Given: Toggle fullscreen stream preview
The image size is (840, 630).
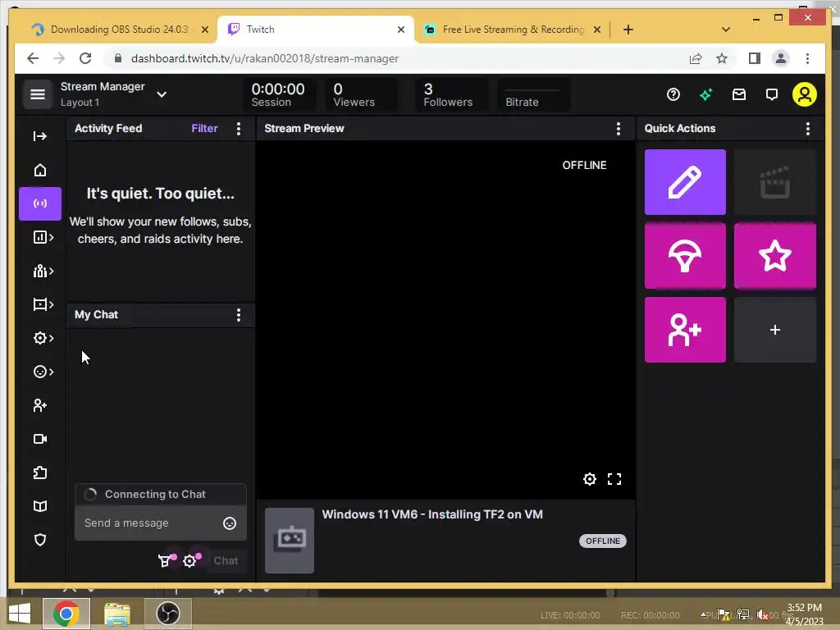Looking at the screenshot, I should [x=614, y=479].
